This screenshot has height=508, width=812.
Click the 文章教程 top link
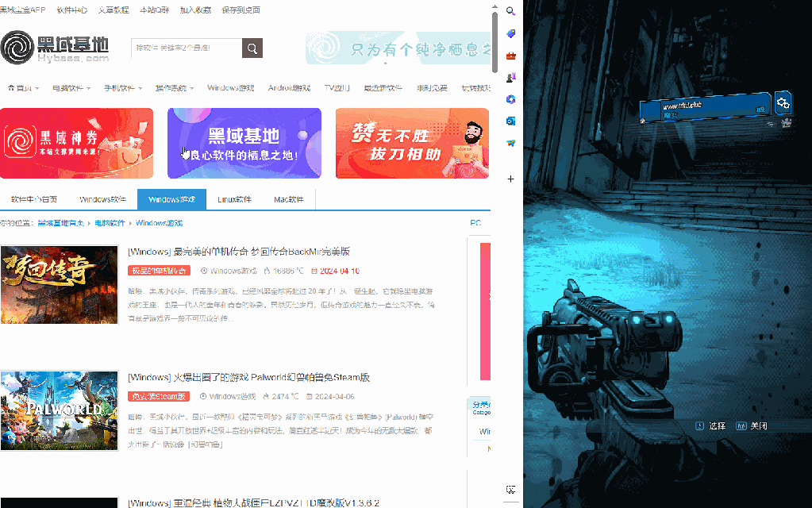pos(114,10)
